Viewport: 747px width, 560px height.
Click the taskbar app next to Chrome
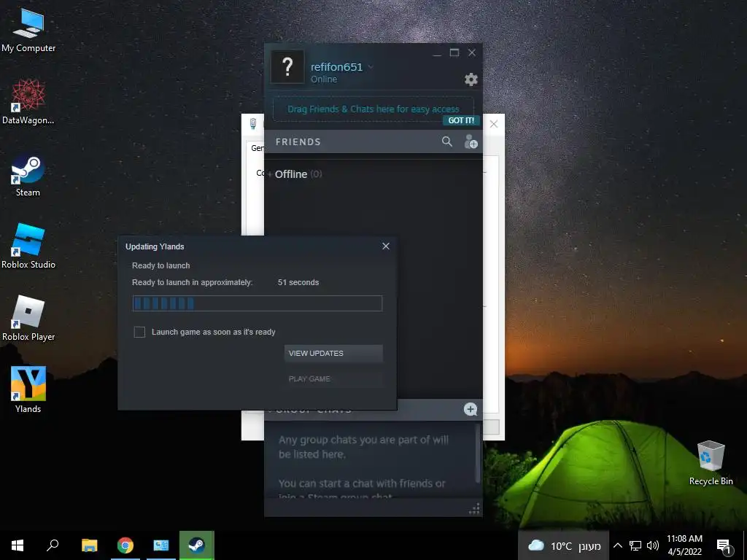(161, 545)
